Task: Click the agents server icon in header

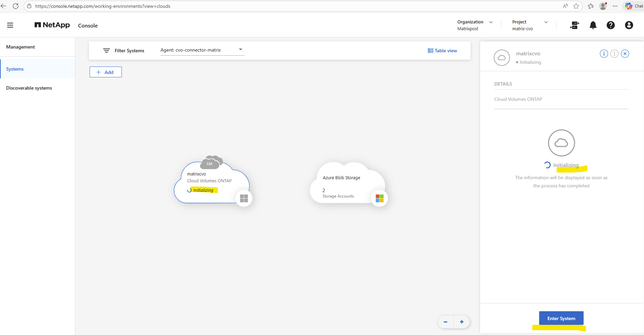Action: tap(574, 25)
